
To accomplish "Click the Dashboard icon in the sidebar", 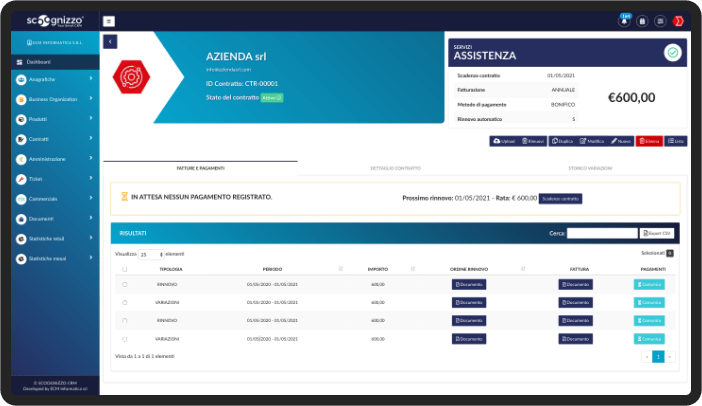I will point(19,62).
